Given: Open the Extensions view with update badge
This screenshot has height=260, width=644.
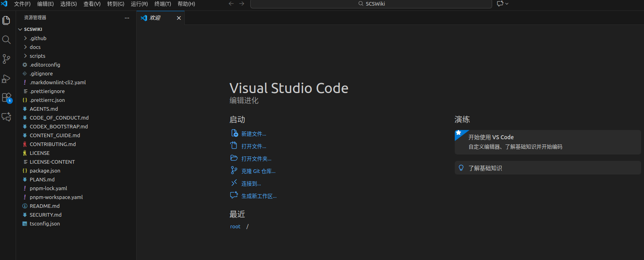Looking at the screenshot, I should pos(7,98).
